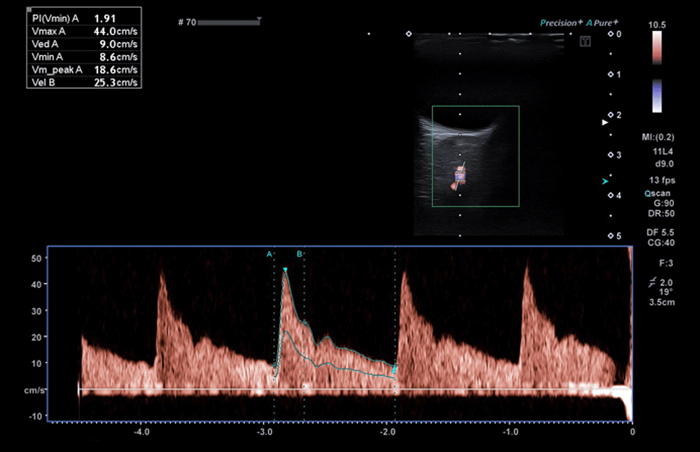The image size is (700, 452).
Task: Click the -1.0 time axis label
Action: click(510, 432)
